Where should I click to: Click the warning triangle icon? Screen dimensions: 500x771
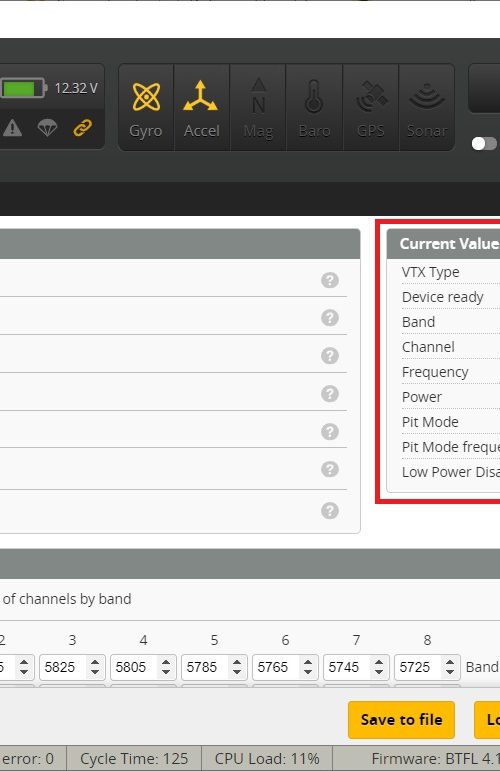coord(12,128)
